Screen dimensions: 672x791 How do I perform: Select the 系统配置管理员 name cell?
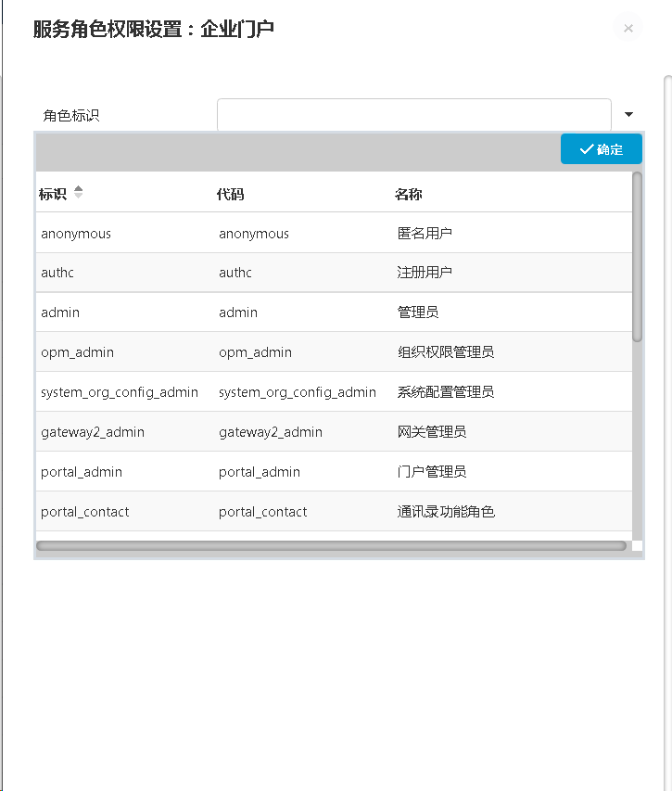tap(446, 392)
